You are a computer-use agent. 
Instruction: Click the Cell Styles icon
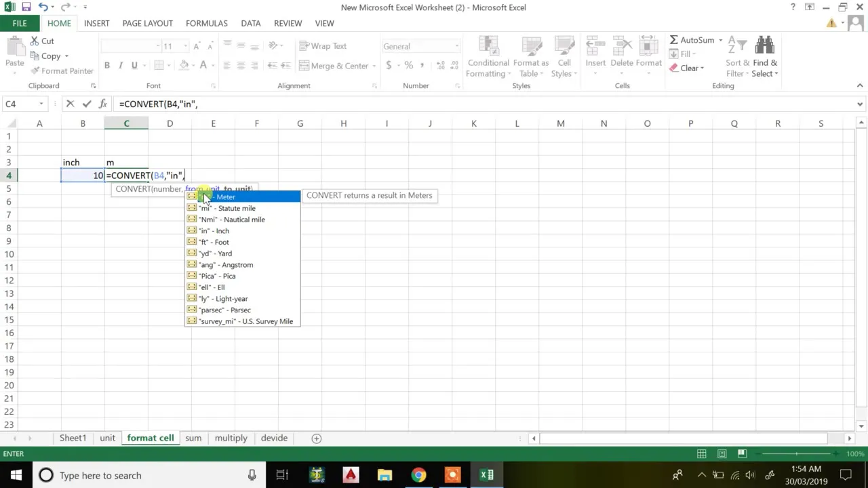(564, 46)
